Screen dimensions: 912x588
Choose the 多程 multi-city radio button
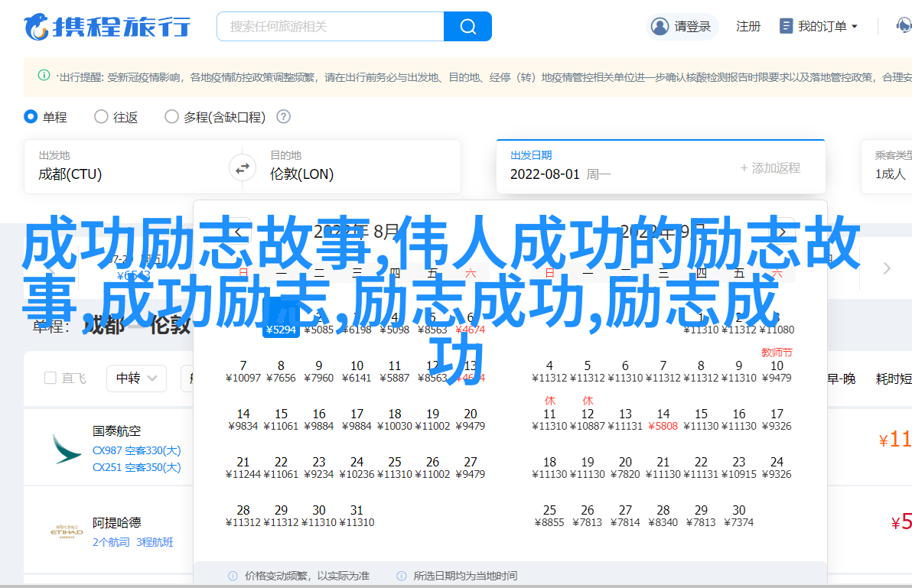tap(171, 117)
